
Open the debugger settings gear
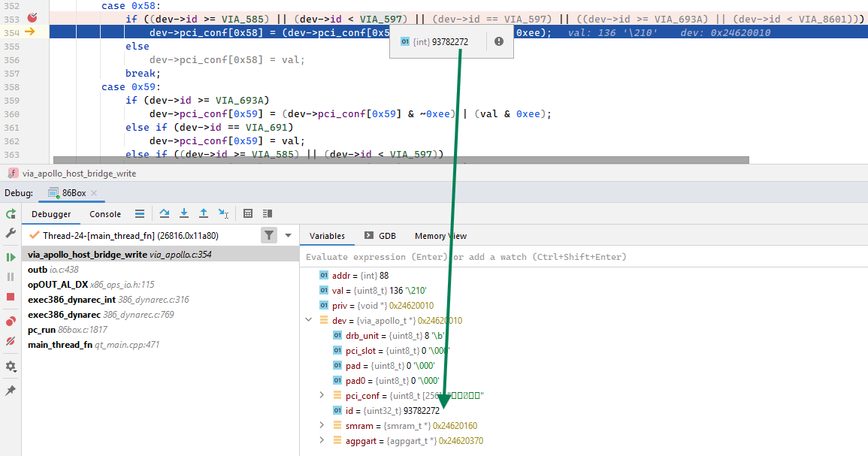click(10, 367)
